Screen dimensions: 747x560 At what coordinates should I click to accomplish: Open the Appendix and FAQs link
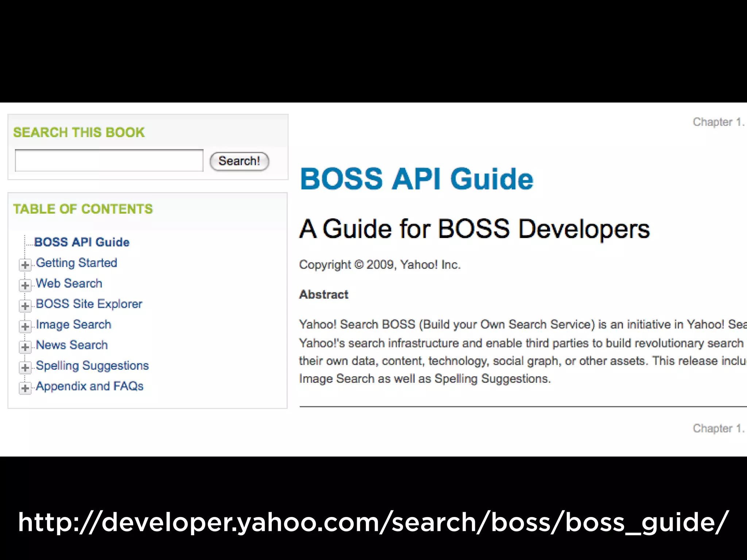[x=90, y=386]
